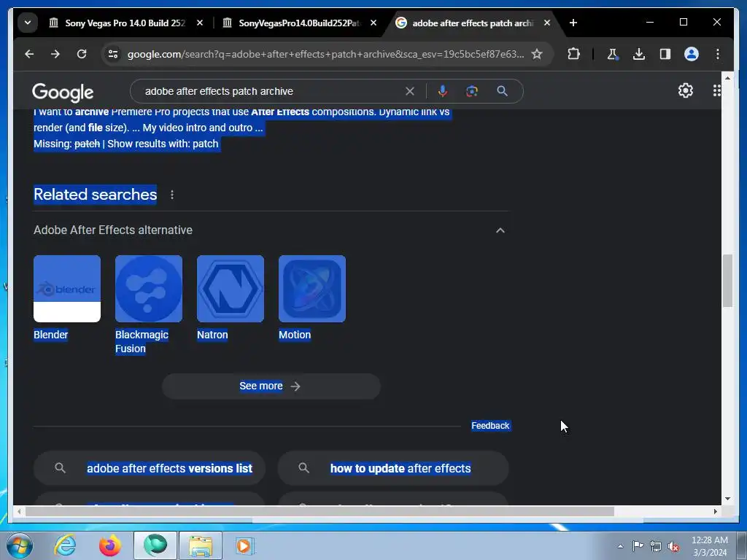Close the SonyVegasPro14.0Build252Pat tab
Viewport: 747px width, 560px height.
pyautogui.click(x=373, y=23)
